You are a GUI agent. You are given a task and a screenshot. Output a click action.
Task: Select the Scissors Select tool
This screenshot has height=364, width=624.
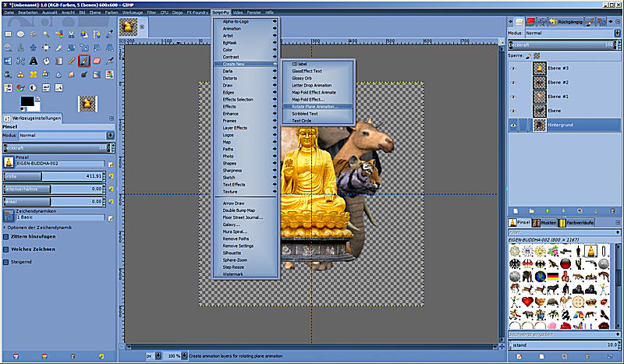tap(72, 34)
